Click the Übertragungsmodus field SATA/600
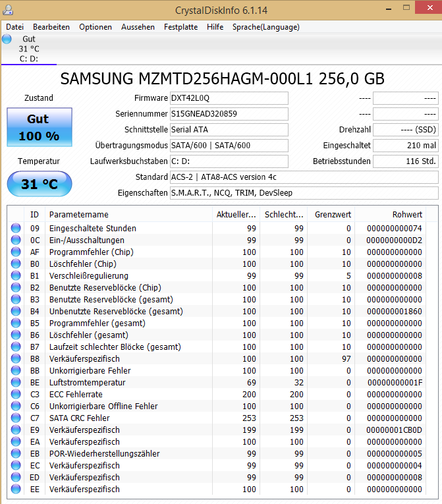 (229, 146)
